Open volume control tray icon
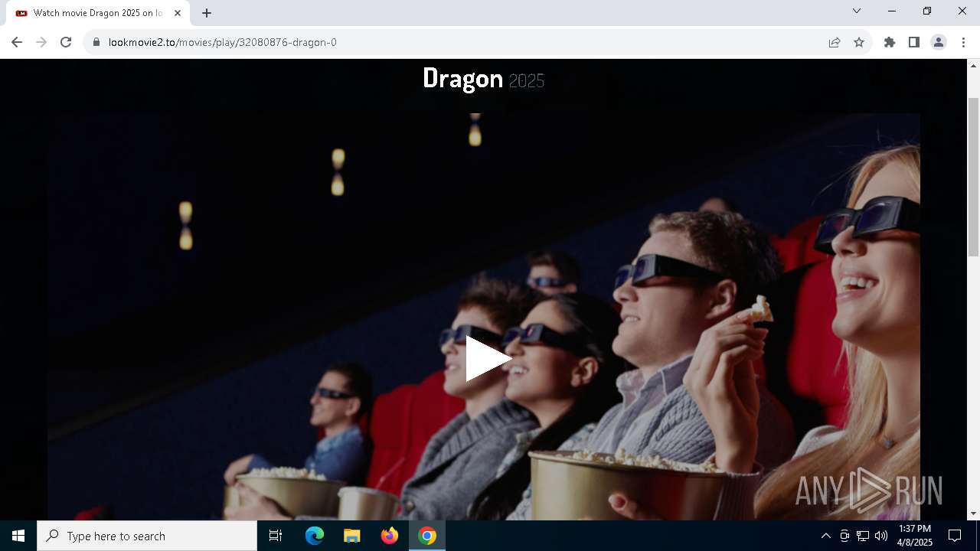The width and height of the screenshot is (980, 551). coord(881,536)
